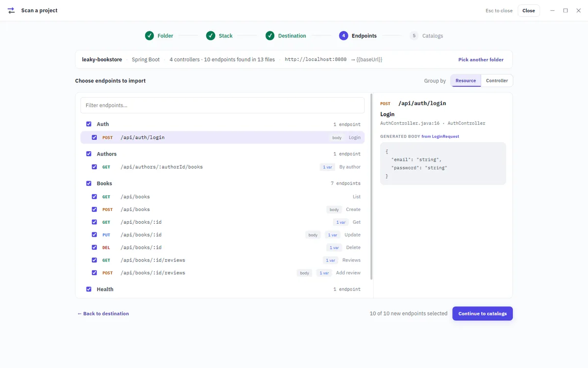Uncheck the /api/authors/:authorId/books checkbox

click(x=95, y=167)
